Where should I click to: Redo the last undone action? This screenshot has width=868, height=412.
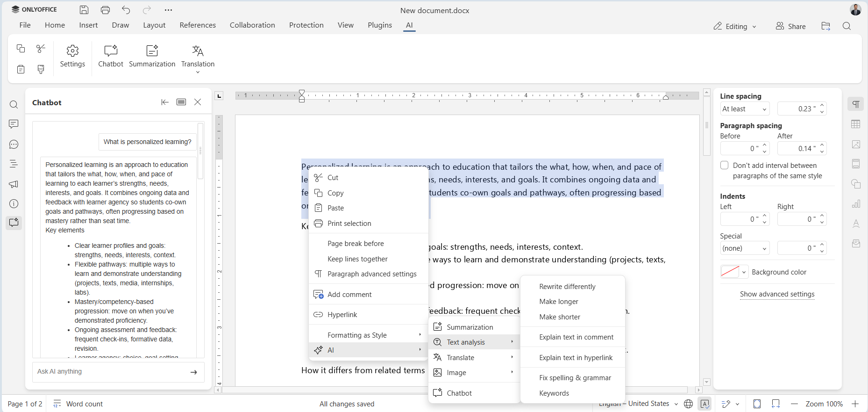(147, 10)
